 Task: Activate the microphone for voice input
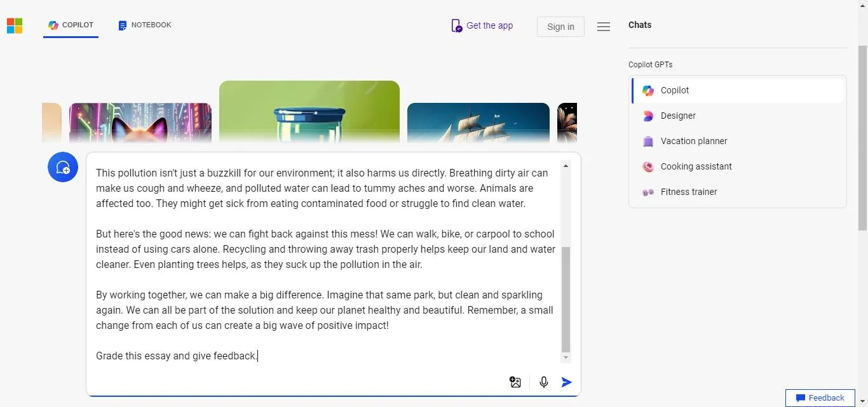click(543, 382)
